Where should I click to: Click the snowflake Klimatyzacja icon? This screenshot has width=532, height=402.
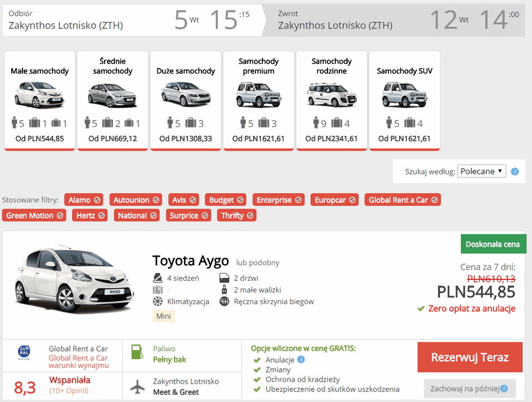click(157, 301)
